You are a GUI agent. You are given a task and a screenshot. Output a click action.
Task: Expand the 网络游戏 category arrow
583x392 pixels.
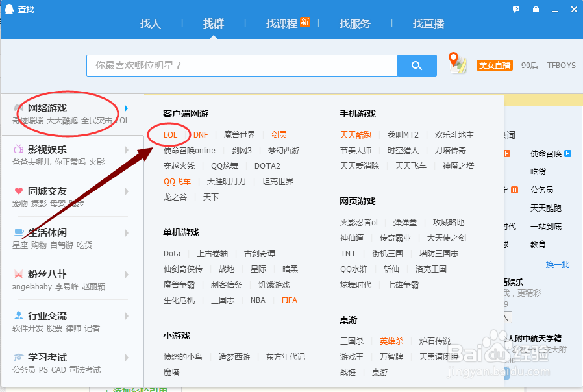coord(127,108)
